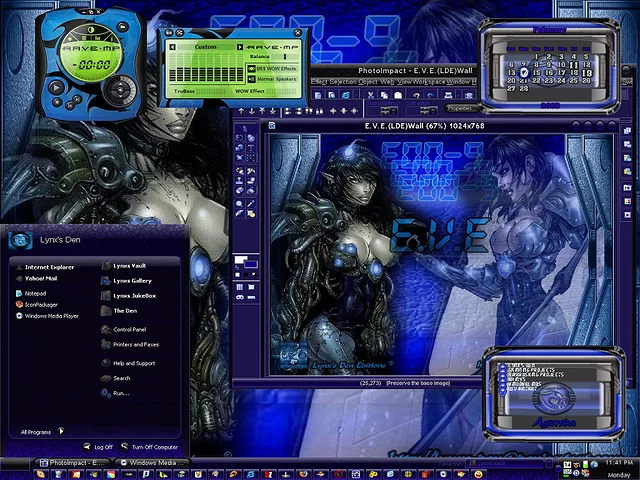The height and width of the screenshot is (480, 640).
Task: Expand All Programs arrow in Start menu
Action: tap(61, 431)
